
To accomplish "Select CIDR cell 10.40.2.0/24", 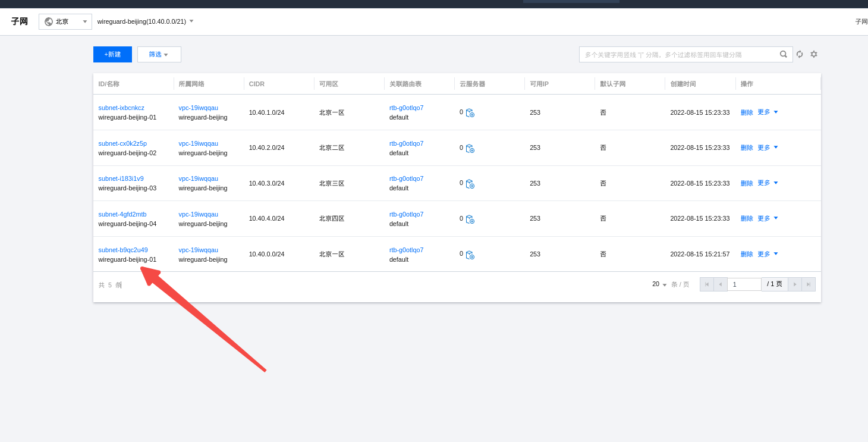I will click(x=266, y=148).
